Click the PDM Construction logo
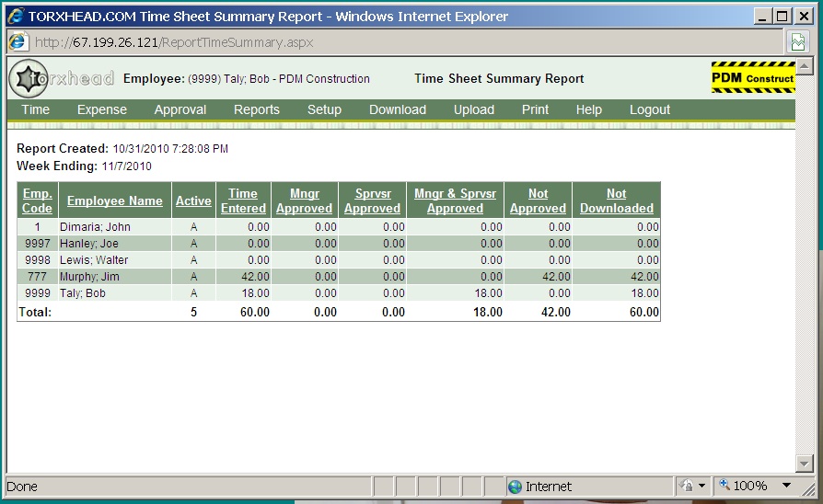 [x=752, y=78]
